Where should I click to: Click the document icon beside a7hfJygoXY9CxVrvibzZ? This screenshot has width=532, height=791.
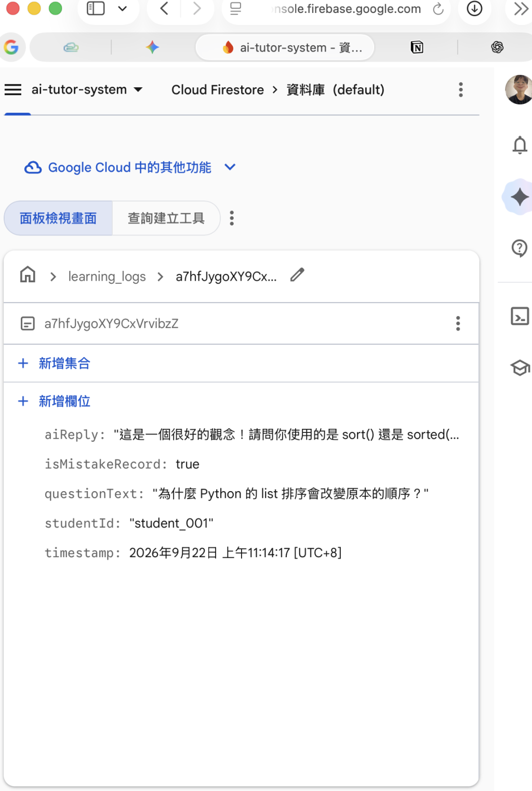(x=28, y=324)
